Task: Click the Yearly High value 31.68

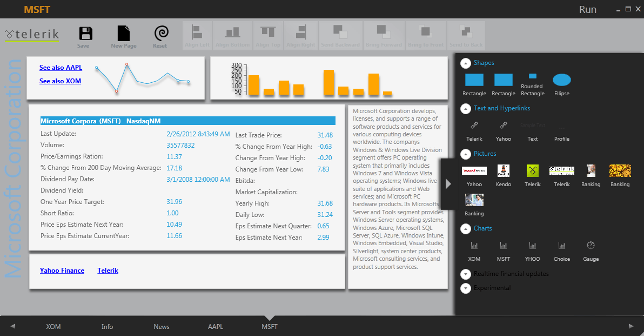Action: pos(325,203)
